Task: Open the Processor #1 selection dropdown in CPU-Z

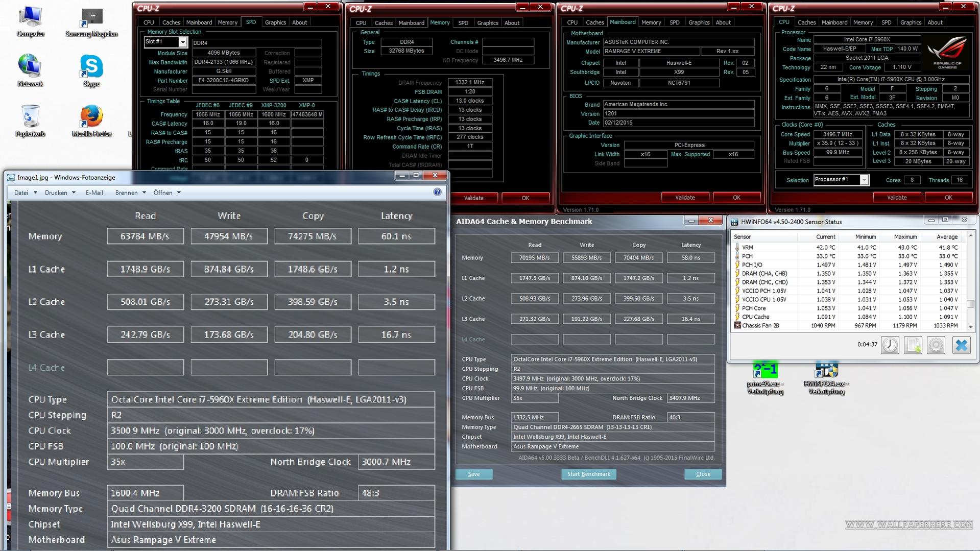Action: (864, 180)
